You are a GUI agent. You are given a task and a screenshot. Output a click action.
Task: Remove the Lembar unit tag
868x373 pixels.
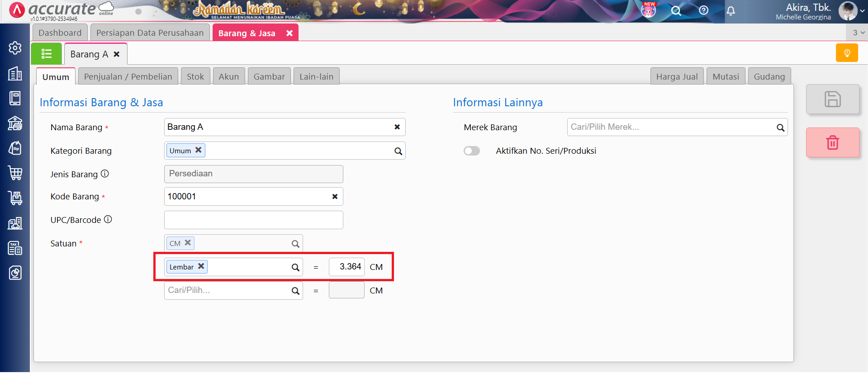pos(201,266)
